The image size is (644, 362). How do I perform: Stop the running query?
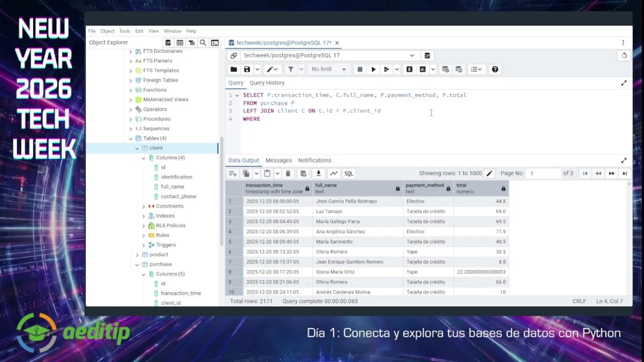[x=360, y=69]
